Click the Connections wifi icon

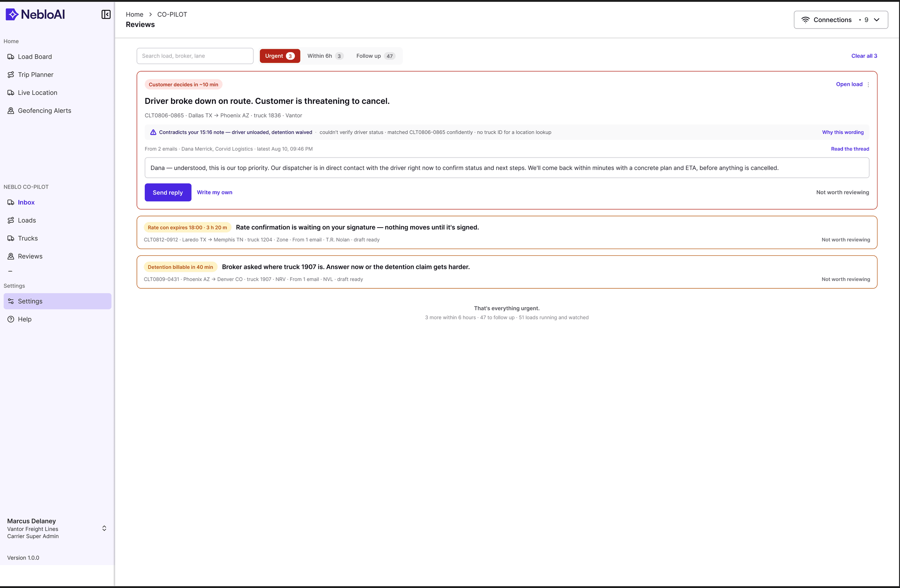[805, 19]
